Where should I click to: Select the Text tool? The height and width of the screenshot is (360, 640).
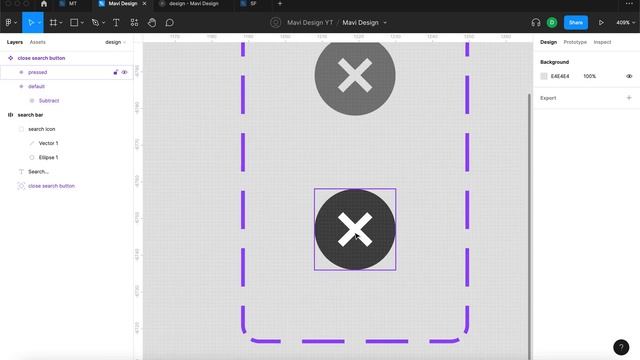116,22
